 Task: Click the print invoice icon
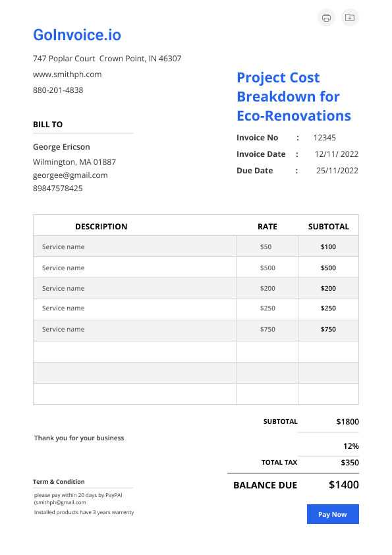point(326,17)
